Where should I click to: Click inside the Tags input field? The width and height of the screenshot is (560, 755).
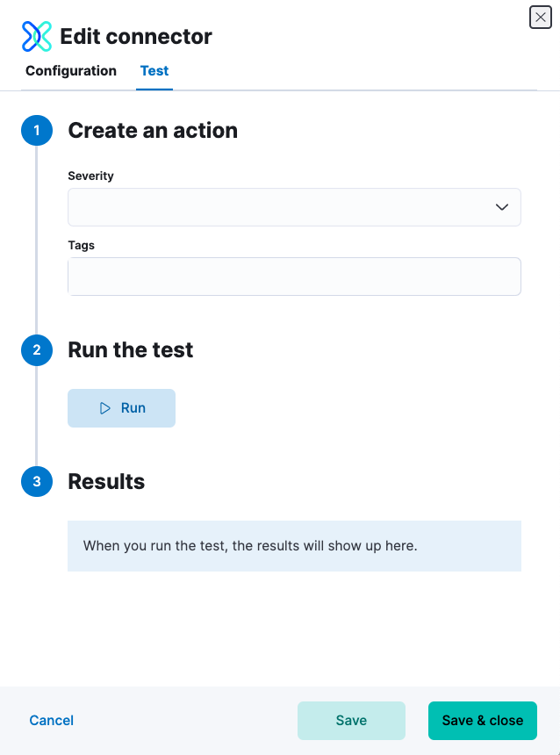(294, 276)
